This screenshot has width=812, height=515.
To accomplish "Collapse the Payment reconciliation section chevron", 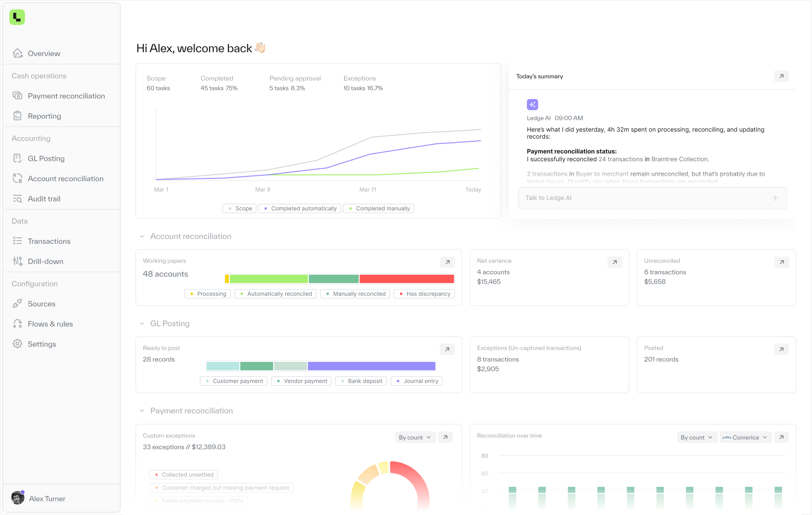I will (x=142, y=411).
